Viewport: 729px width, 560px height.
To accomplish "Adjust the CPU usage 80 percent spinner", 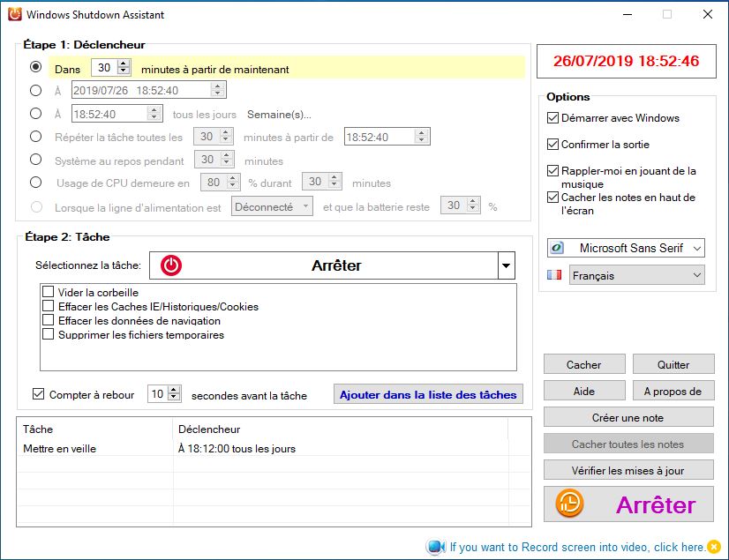I will [232, 183].
